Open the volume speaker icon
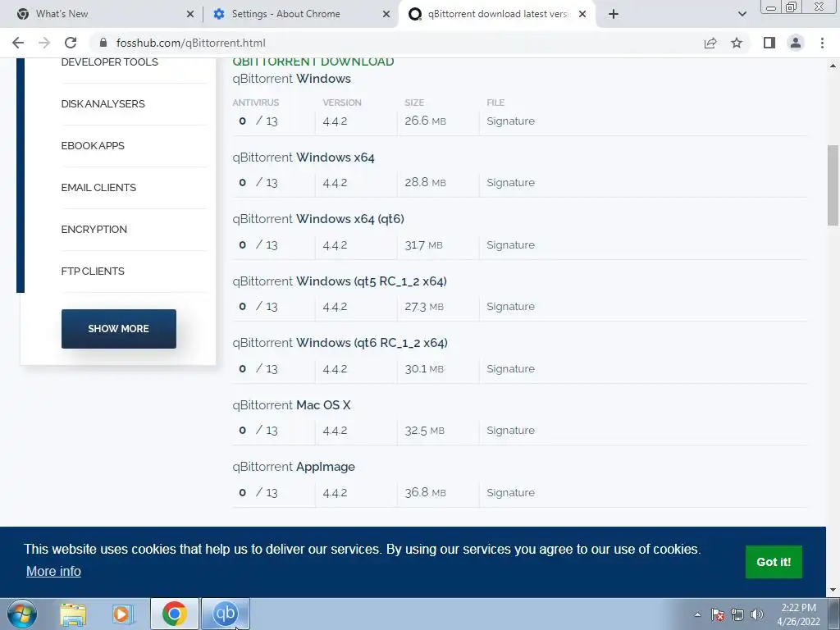Image resolution: width=840 pixels, height=630 pixels. [757, 614]
